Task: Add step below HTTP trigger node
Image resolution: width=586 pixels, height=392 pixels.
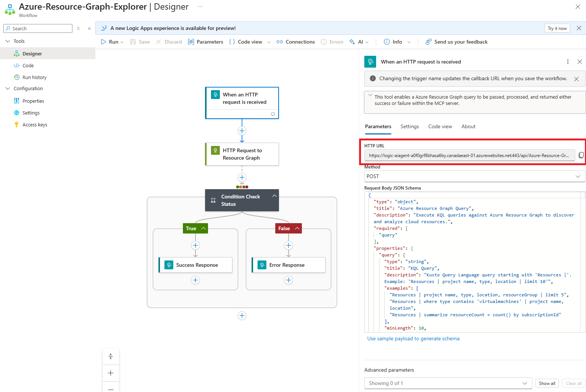Action: [x=242, y=131]
